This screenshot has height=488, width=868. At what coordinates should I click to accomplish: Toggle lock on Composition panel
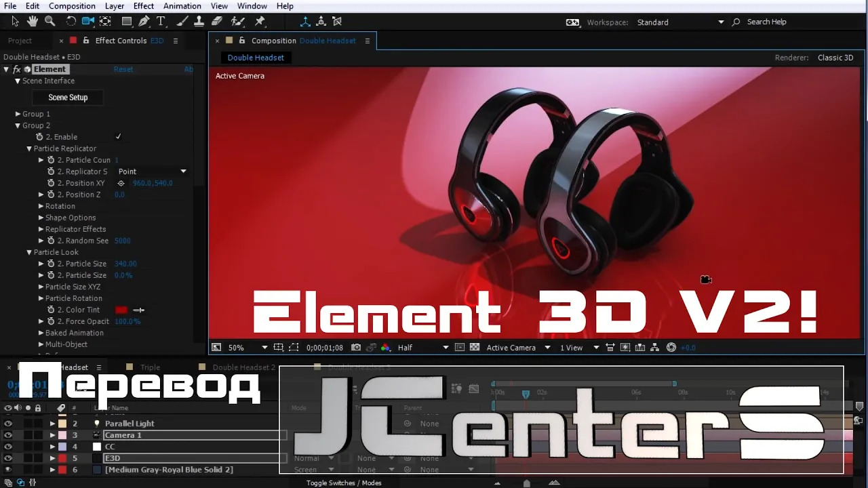(x=242, y=41)
